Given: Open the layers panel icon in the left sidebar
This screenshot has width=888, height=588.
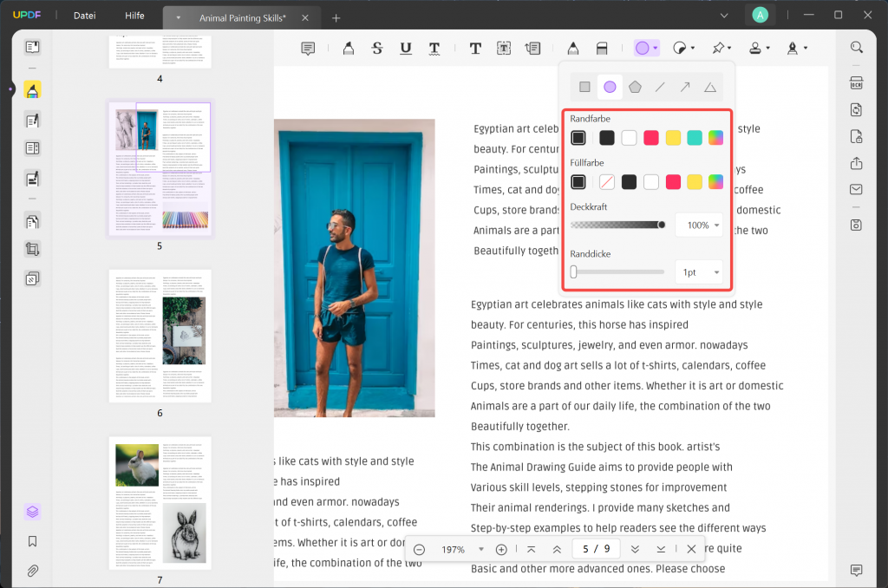Looking at the screenshot, I should [32, 512].
